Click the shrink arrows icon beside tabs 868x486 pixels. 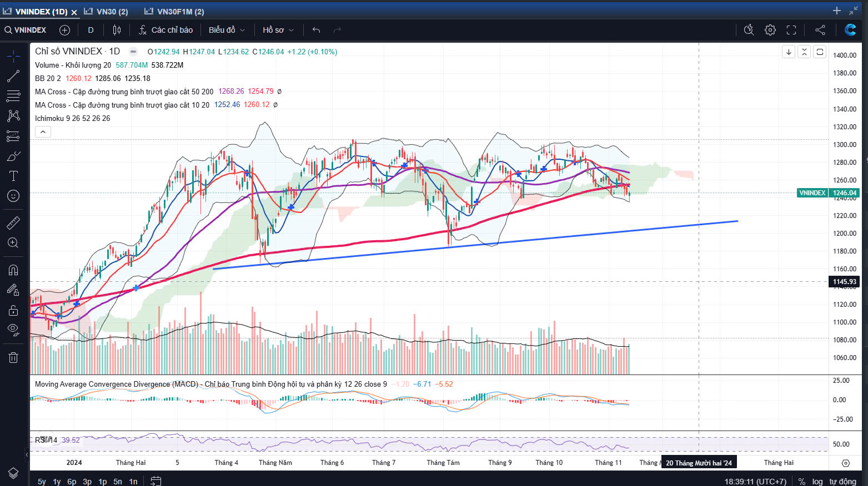pyautogui.click(x=854, y=11)
